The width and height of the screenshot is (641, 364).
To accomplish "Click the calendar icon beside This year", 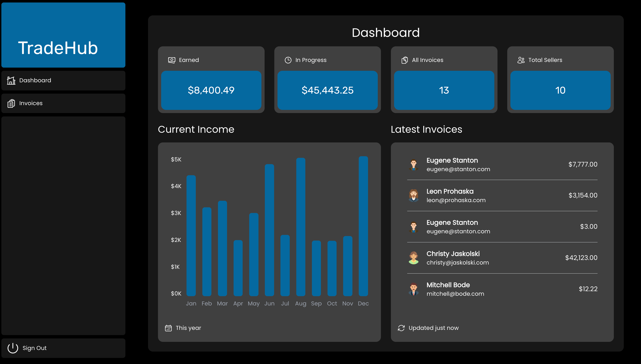I will 168,328.
